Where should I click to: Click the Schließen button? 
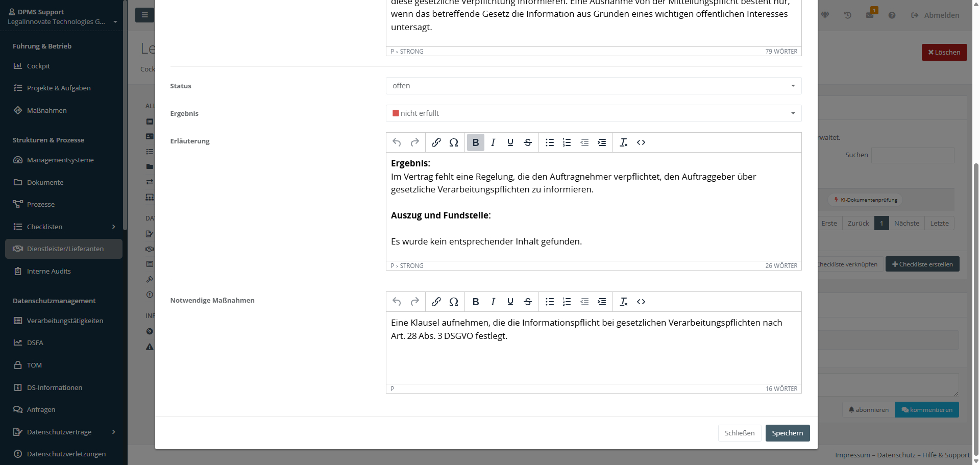tap(739, 433)
